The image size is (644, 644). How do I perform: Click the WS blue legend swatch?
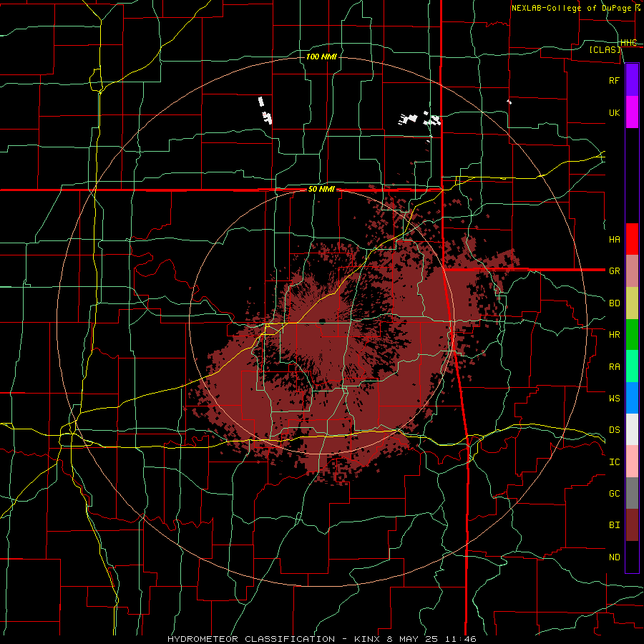632,398
